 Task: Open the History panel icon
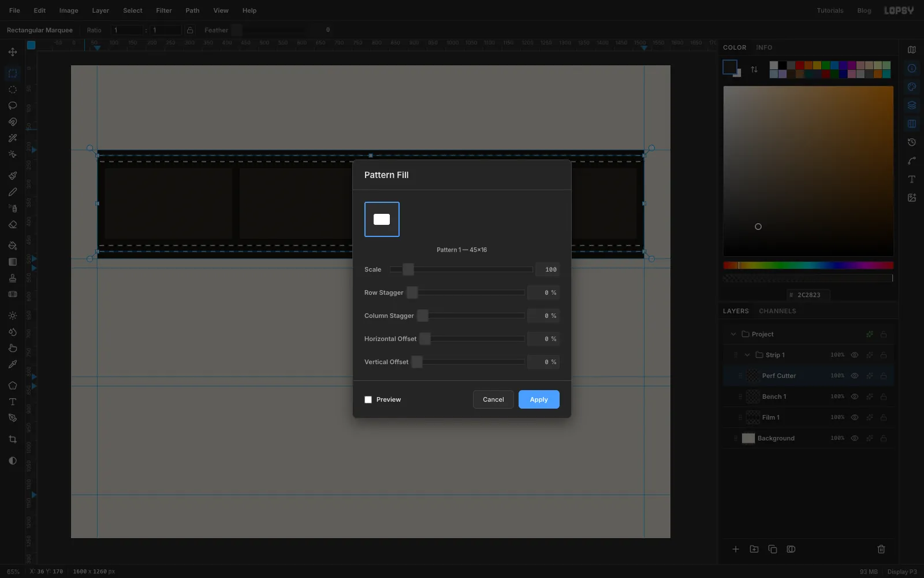click(x=912, y=142)
